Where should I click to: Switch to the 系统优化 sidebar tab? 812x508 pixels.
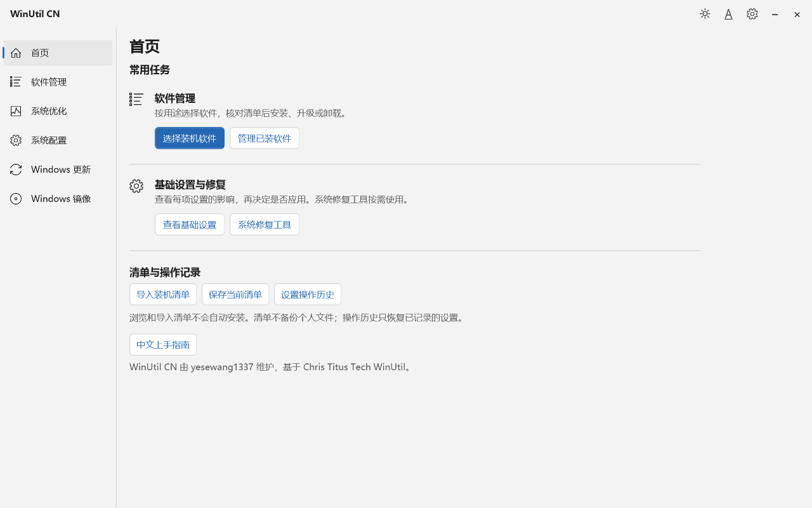point(58,111)
